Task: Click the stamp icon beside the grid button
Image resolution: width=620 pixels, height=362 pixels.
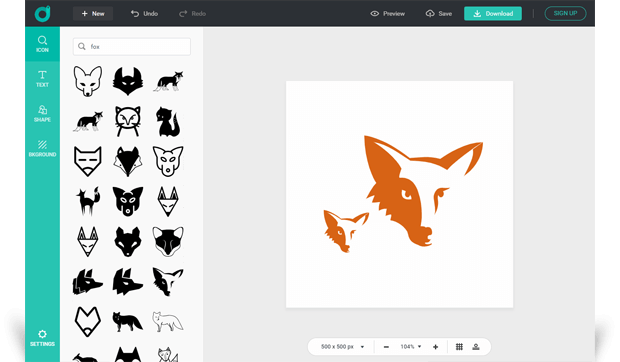Action: tap(476, 347)
